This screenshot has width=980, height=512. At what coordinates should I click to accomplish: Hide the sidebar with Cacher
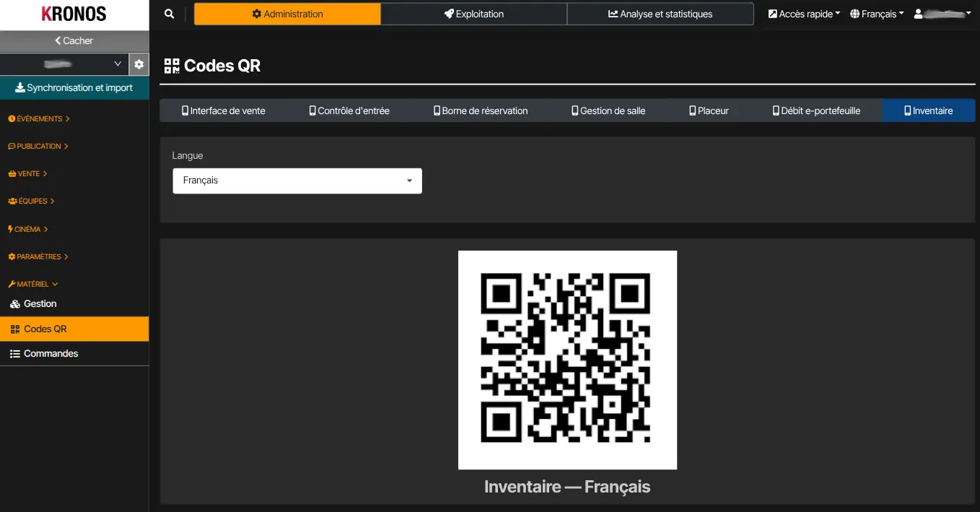[x=74, y=40]
